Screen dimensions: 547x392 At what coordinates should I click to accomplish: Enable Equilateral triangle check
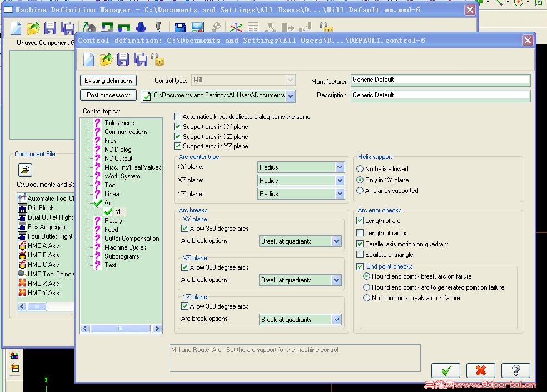[x=360, y=255]
